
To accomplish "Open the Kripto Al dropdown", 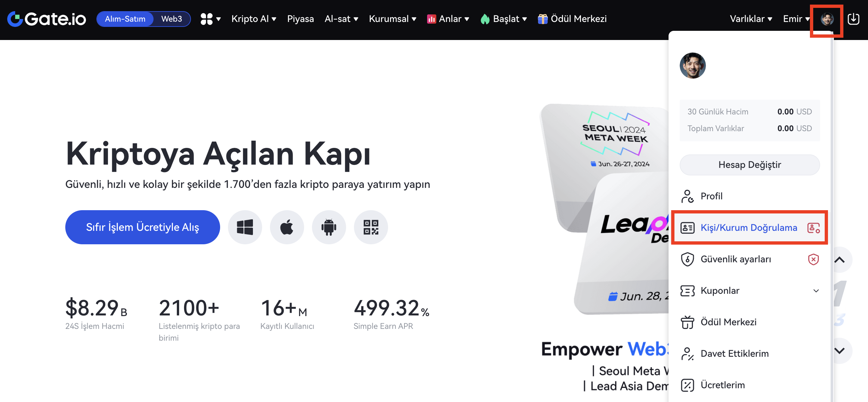I will tap(254, 19).
